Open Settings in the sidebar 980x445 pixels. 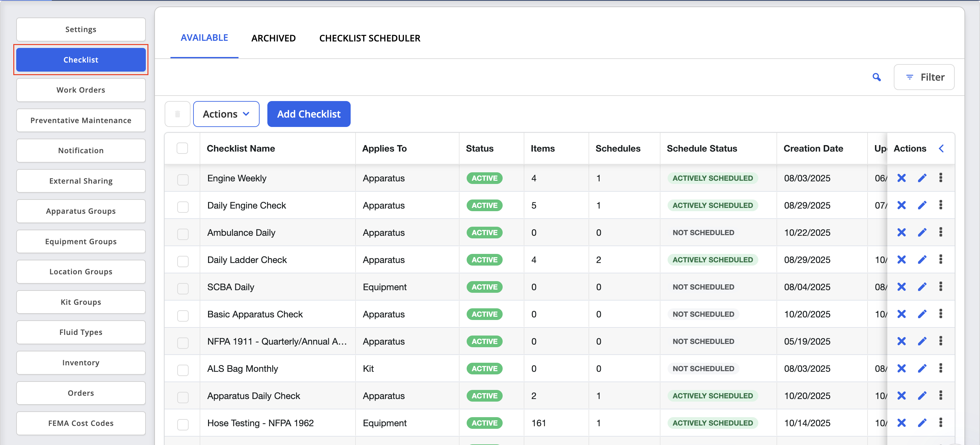click(x=81, y=30)
